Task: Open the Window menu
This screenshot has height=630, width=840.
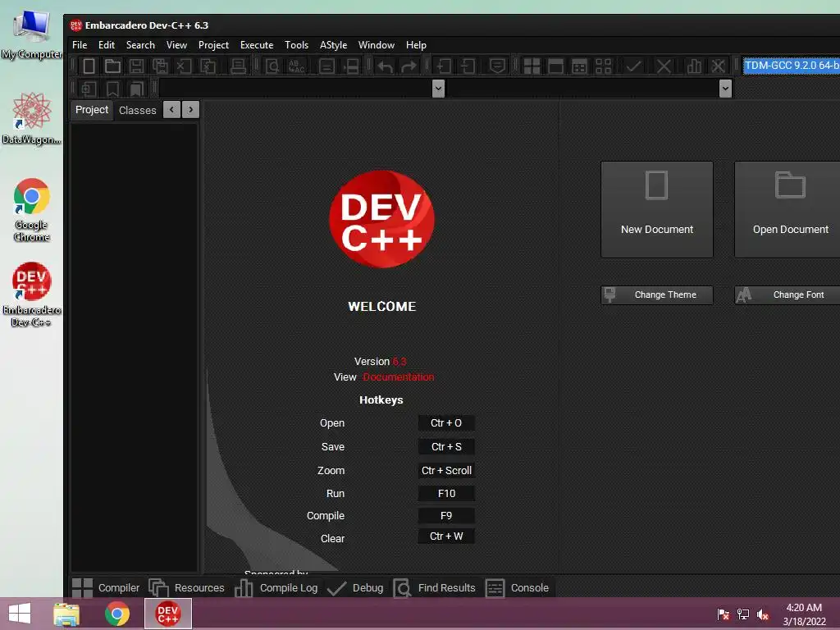Action: [x=376, y=45]
